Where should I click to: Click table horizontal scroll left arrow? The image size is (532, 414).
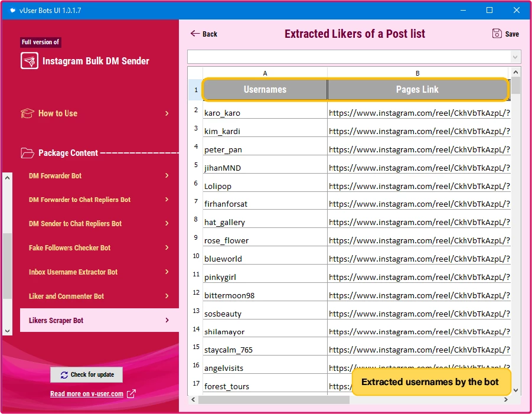tap(193, 400)
